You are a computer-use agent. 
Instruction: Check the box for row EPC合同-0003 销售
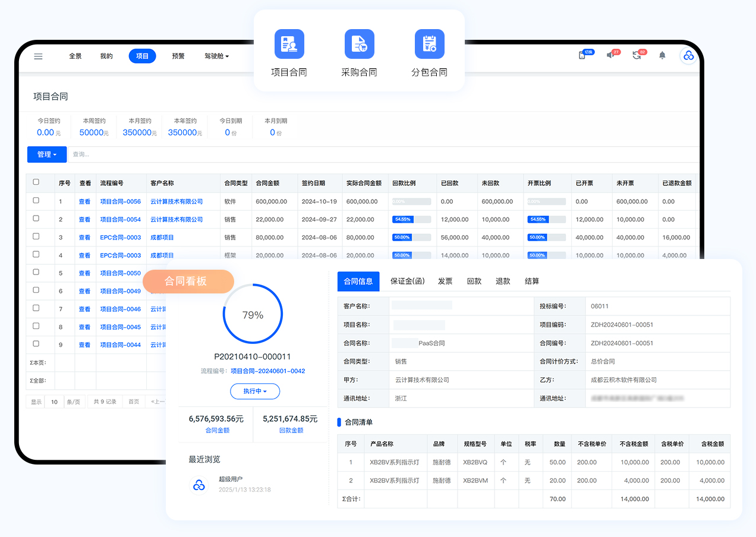(x=36, y=236)
